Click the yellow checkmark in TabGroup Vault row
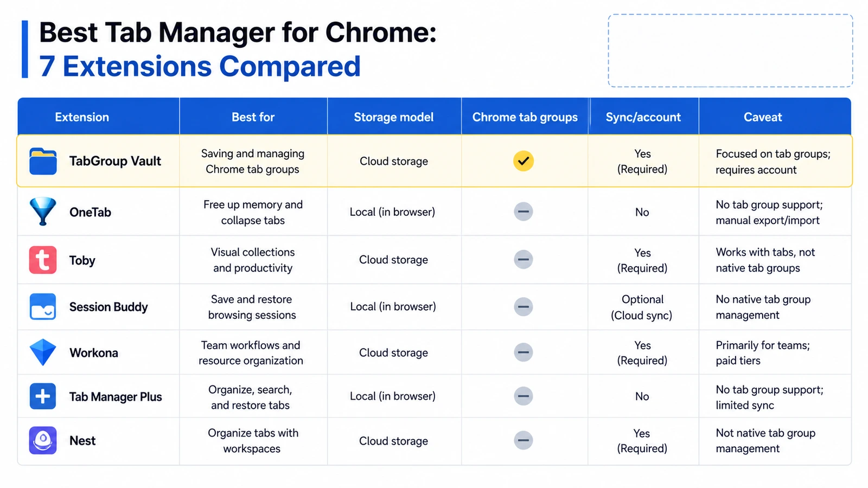The height and width of the screenshot is (488, 868). pyautogui.click(x=524, y=161)
